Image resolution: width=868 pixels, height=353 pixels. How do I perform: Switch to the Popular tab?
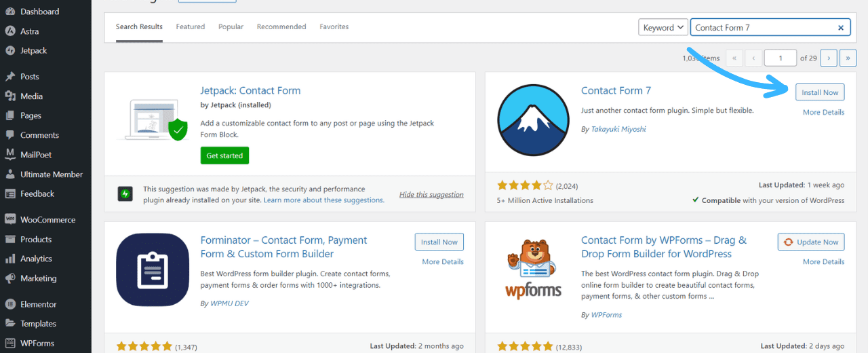[x=231, y=26]
